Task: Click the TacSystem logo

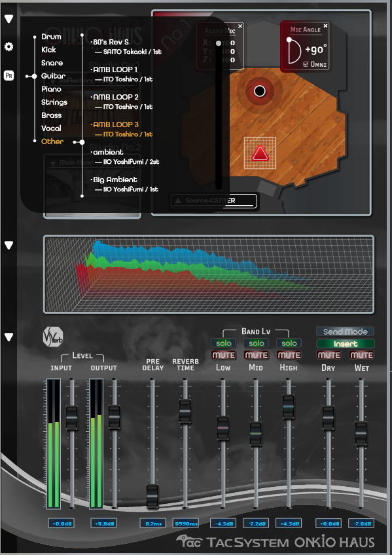Action: click(x=232, y=543)
